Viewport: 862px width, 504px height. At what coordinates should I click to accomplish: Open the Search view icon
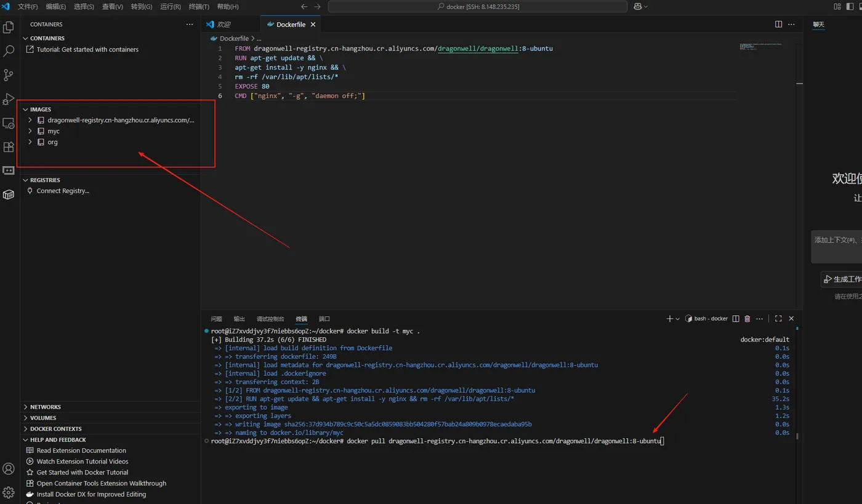[9, 51]
